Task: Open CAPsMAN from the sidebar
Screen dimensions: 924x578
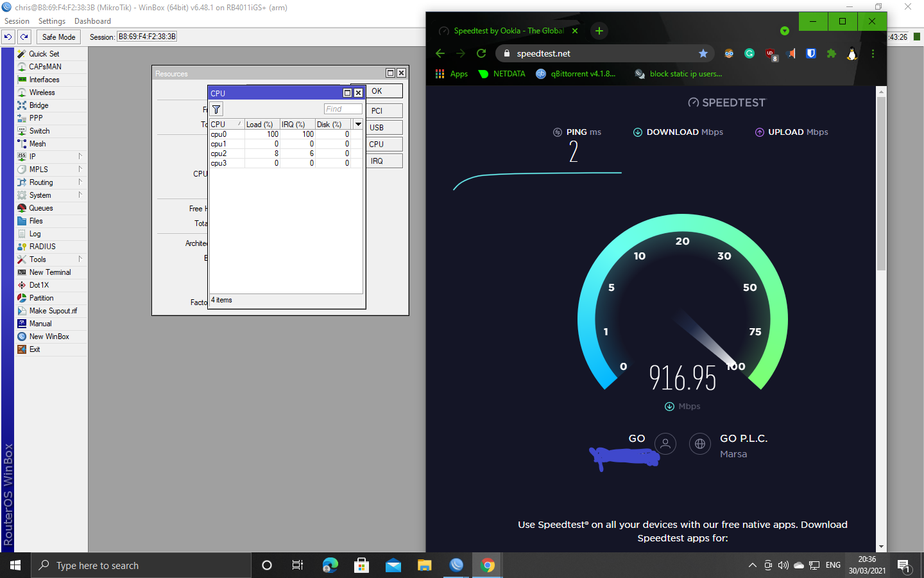Action: coord(51,67)
